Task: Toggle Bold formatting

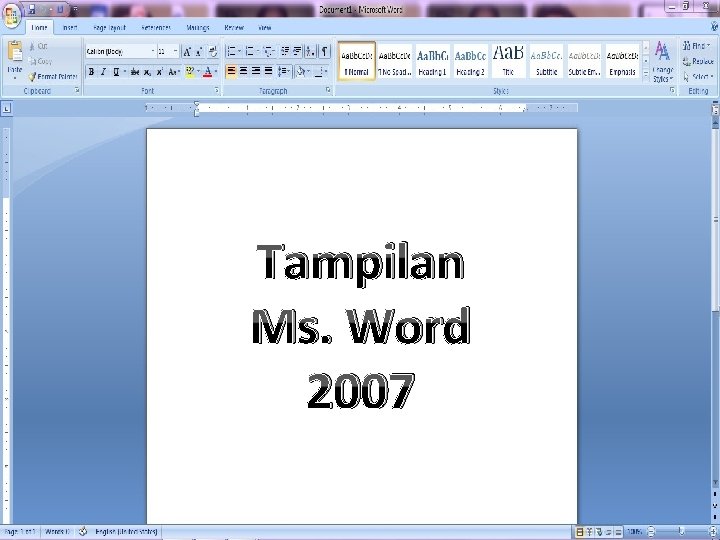Action: 91,72
